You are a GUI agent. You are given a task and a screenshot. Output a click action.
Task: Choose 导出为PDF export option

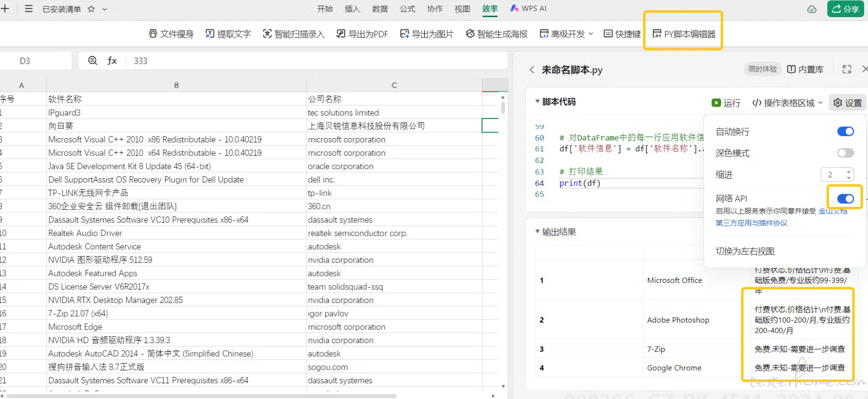click(x=362, y=34)
